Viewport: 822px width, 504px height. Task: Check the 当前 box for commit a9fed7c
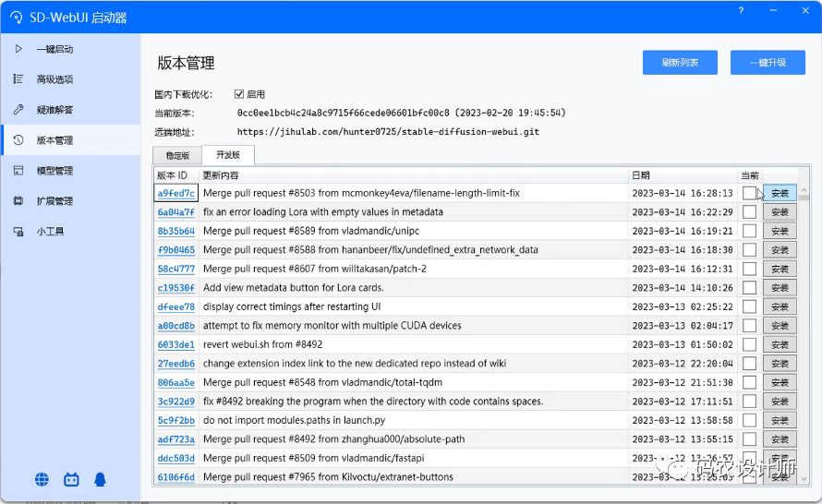point(749,194)
